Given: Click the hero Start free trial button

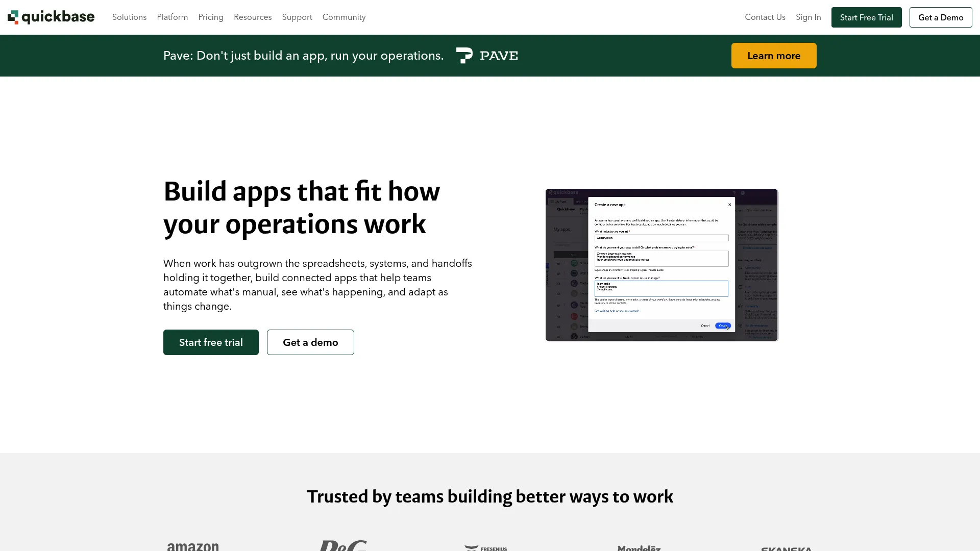Looking at the screenshot, I should coord(211,342).
